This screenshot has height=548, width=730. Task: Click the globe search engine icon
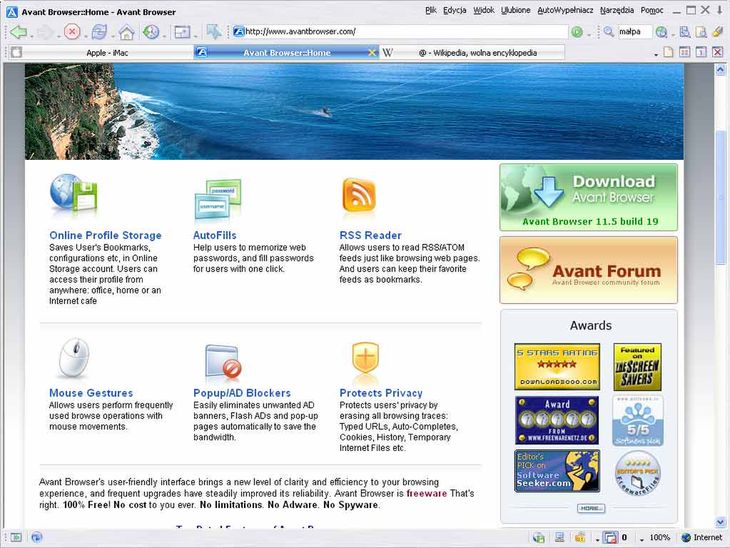point(661,32)
